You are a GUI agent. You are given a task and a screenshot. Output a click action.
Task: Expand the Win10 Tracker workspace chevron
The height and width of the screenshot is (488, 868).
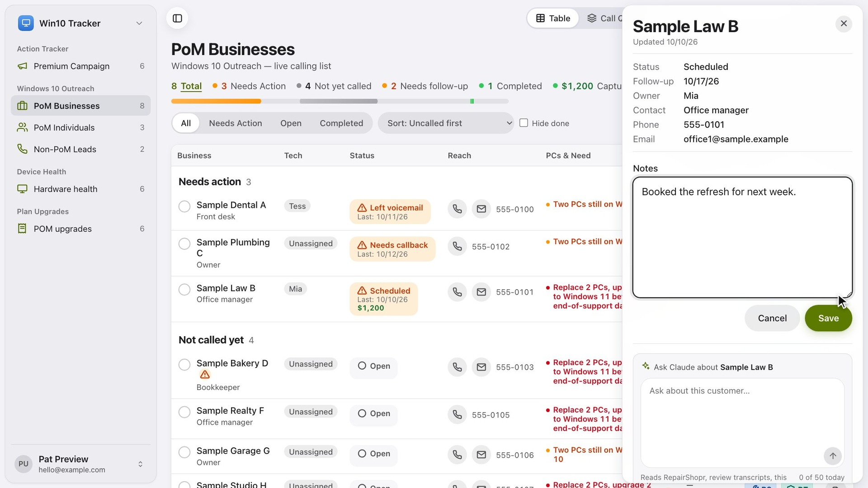coord(139,23)
